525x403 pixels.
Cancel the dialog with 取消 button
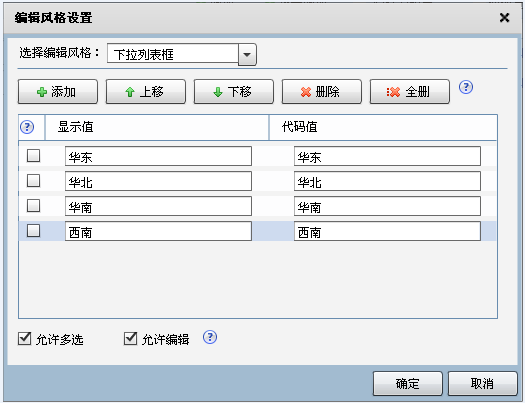click(x=482, y=384)
